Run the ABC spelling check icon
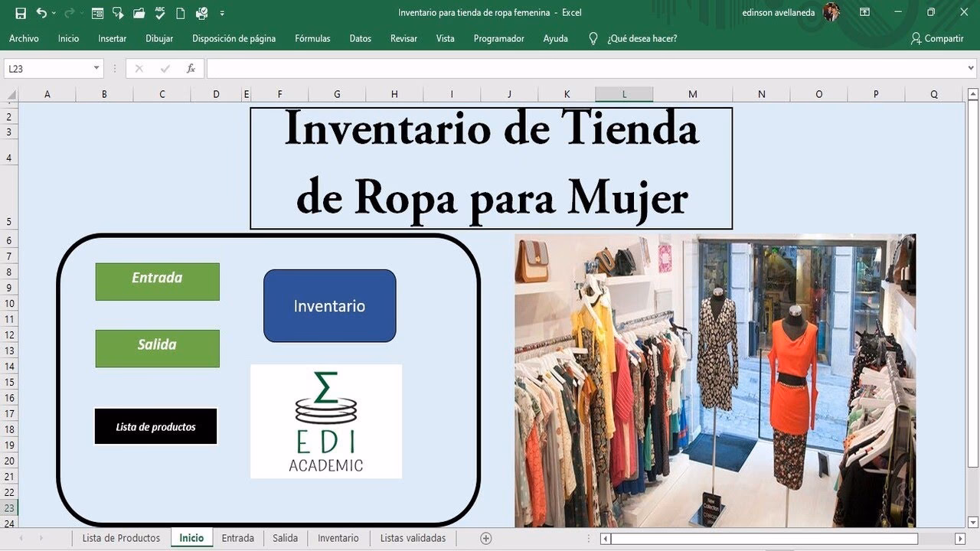 pos(159,12)
